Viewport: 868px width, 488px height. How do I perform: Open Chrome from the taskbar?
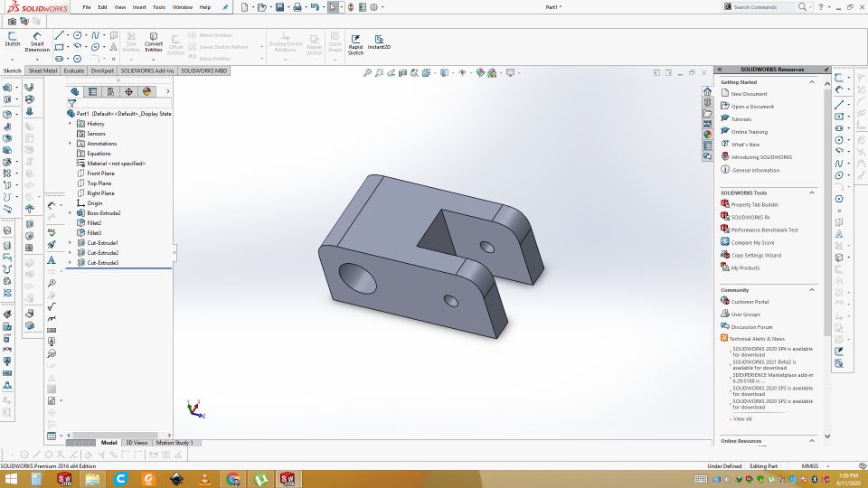232,479
